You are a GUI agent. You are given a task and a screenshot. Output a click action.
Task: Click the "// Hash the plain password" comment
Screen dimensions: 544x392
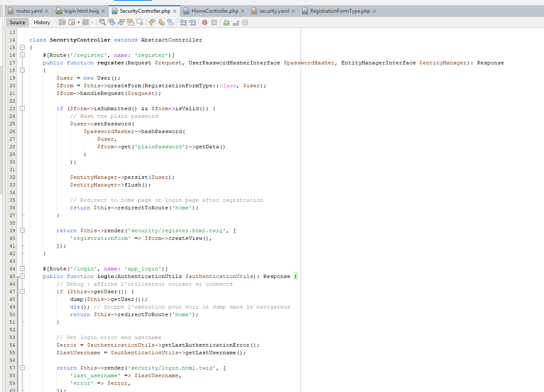(x=114, y=116)
